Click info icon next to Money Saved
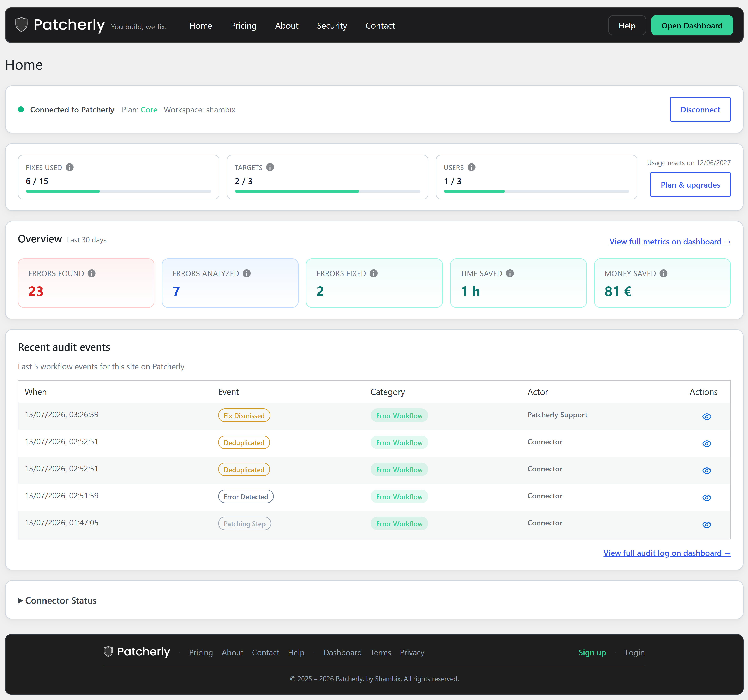This screenshot has height=700, width=748. 664,273
